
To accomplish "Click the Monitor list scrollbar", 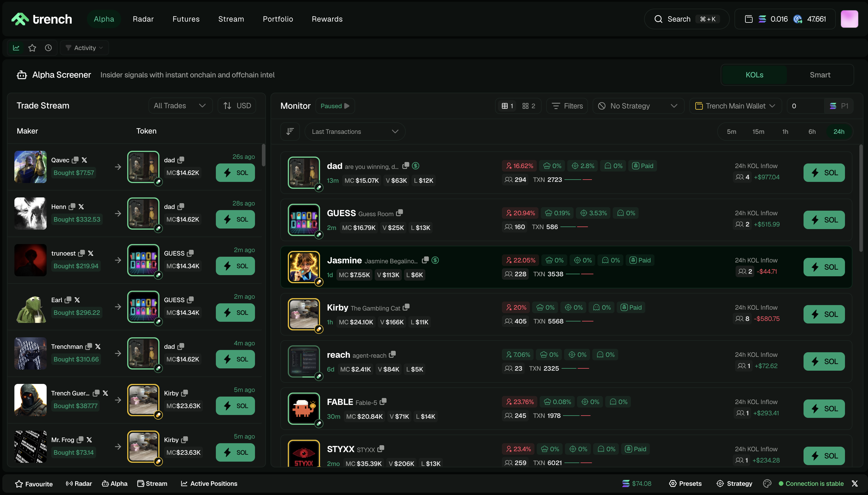I will 861,198.
